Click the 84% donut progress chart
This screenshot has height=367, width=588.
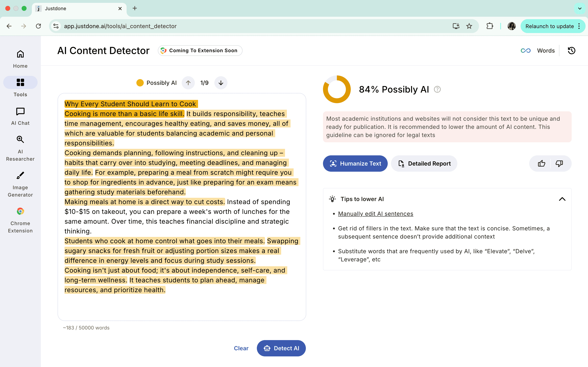[337, 89]
